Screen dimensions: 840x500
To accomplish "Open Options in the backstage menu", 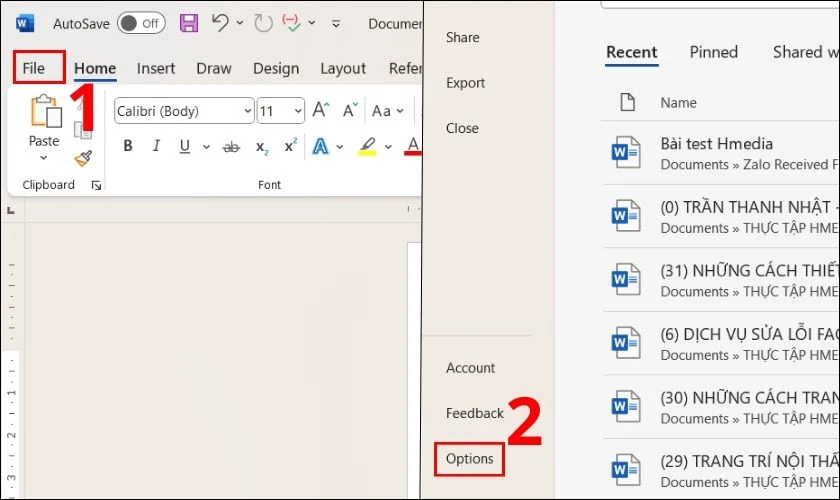I will 469,459.
